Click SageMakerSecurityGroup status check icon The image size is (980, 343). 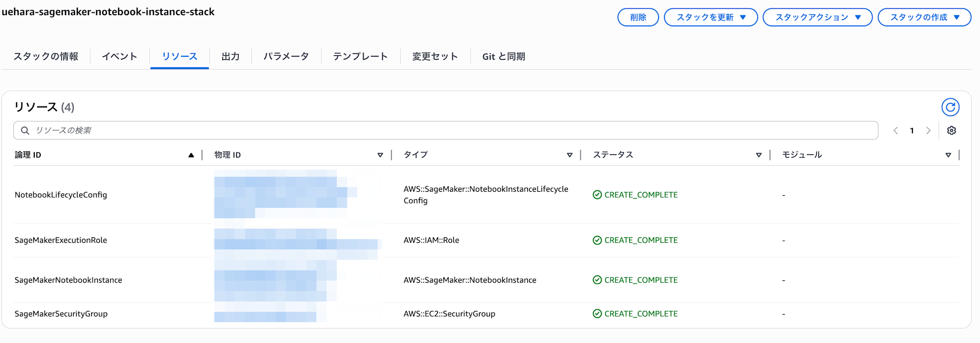[x=597, y=314]
